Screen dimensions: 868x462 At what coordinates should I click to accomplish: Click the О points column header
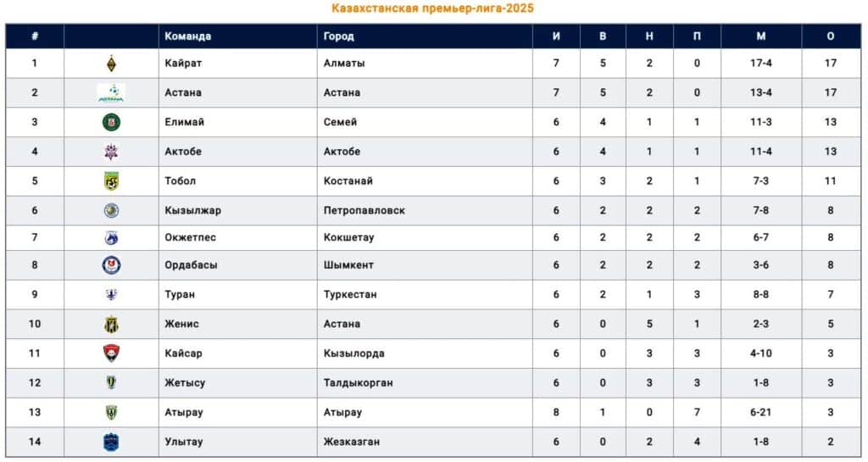[831, 36]
